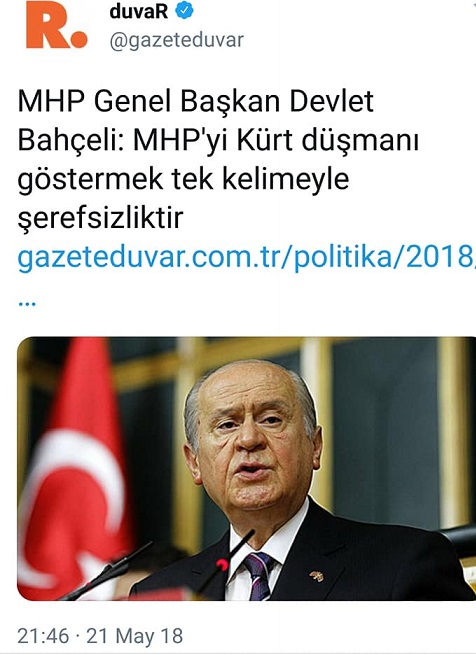This screenshot has width=476, height=655.
Task: Expand the truncated link ellipsis below the URL
Action: pos(27,303)
